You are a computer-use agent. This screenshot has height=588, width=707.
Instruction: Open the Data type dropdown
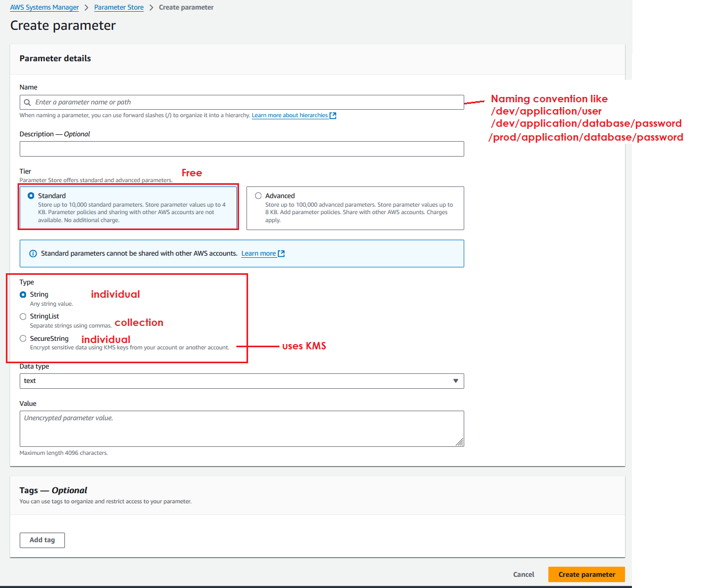point(241,381)
